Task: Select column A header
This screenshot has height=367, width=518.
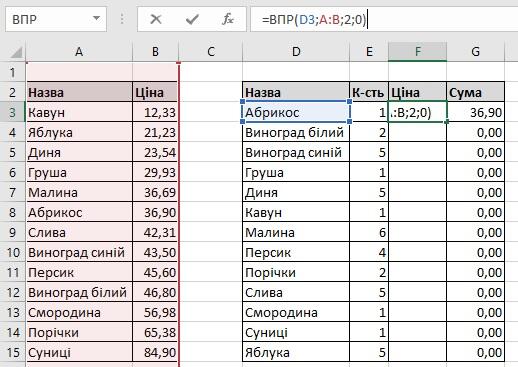Action: pos(79,52)
